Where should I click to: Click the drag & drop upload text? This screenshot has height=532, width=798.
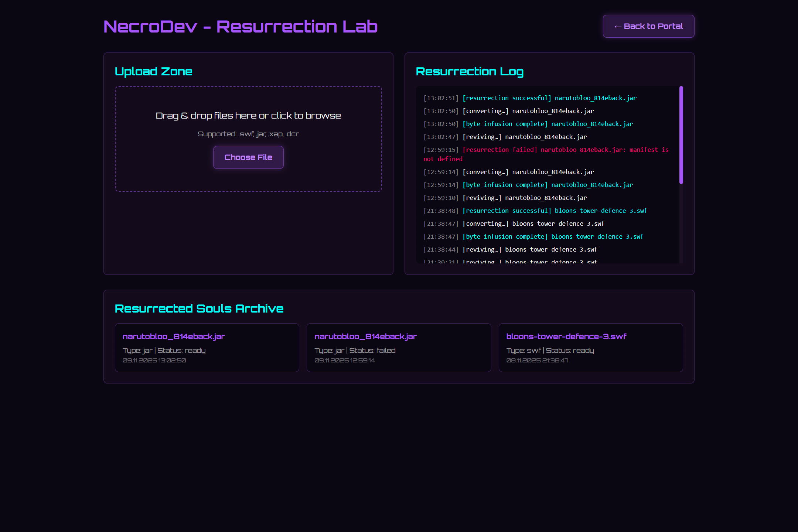(x=248, y=116)
